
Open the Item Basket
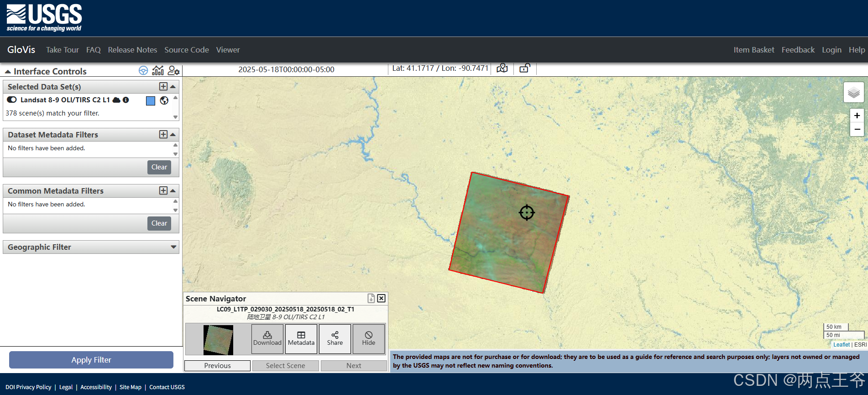[x=754, y=50]
